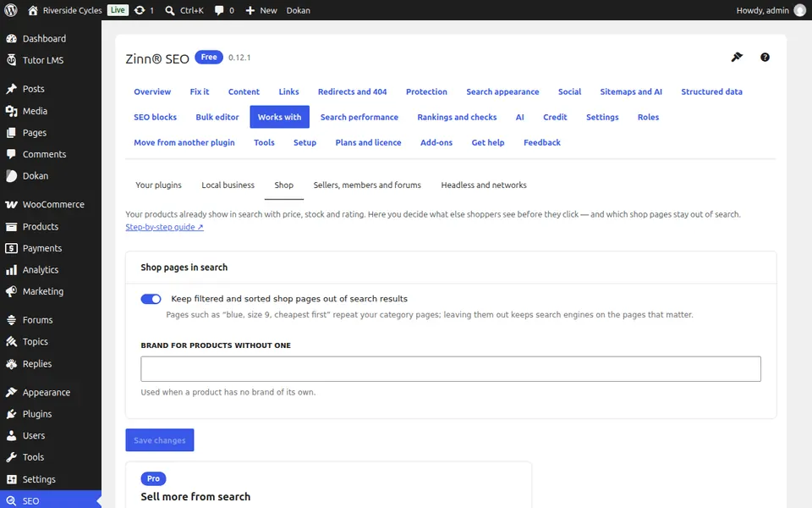The width and height of the screenshot is (812, 508).
Task: Click the Appearance paintbrush icon
Action: (11, 392)
